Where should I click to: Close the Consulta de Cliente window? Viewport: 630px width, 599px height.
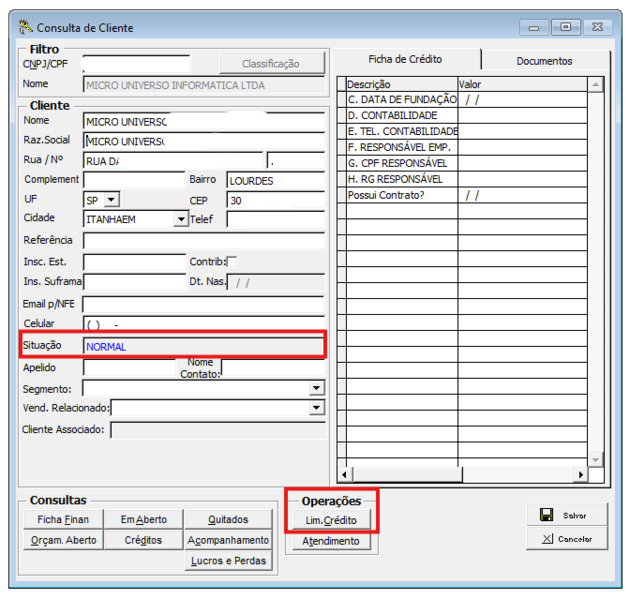[x=597, y=27]
